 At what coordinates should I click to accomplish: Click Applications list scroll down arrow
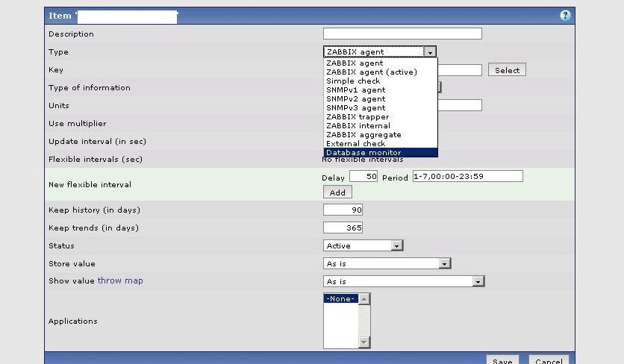pyautogui.click(x=364, y=342)
